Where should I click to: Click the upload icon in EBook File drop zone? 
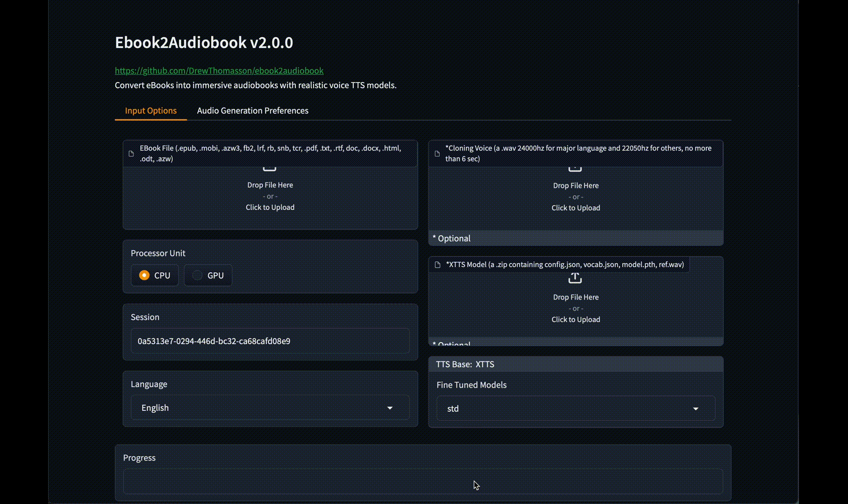pos(269,167)
